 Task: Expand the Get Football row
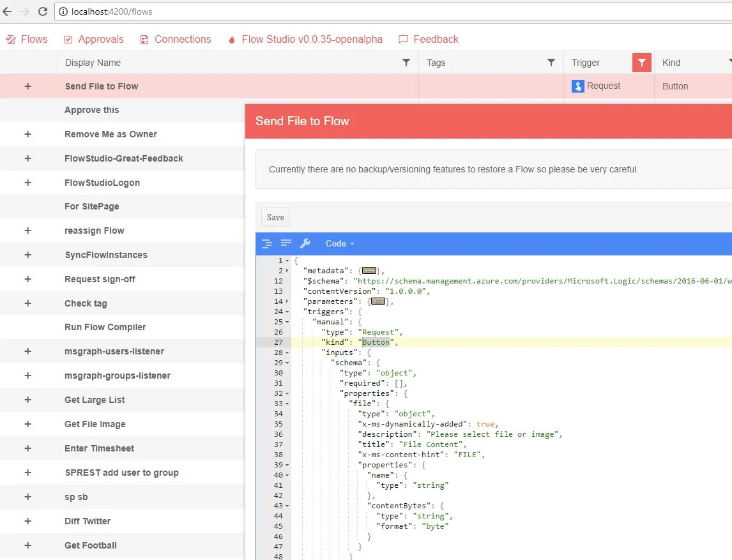pos(27,545)
